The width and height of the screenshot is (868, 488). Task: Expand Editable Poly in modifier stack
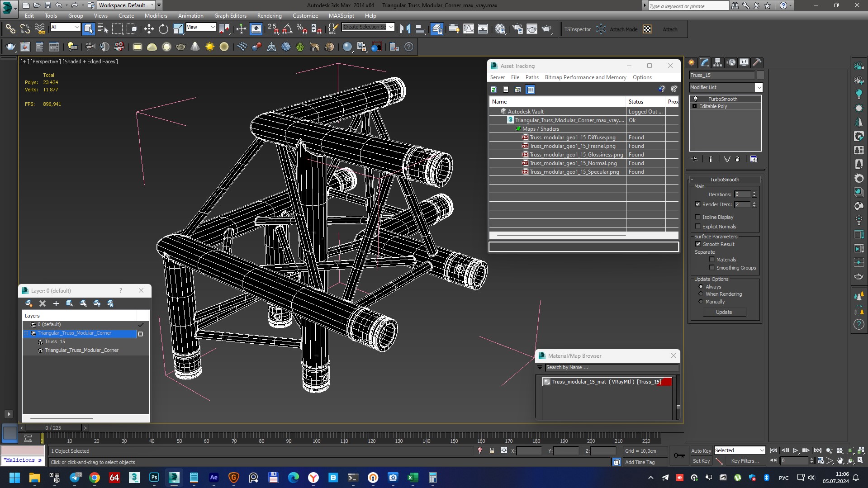(695, 107)
